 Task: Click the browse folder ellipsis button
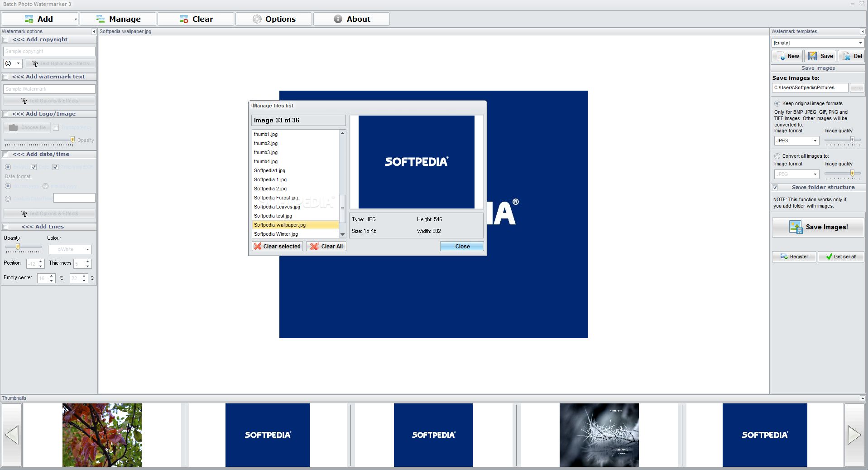[x=857, y=88]
